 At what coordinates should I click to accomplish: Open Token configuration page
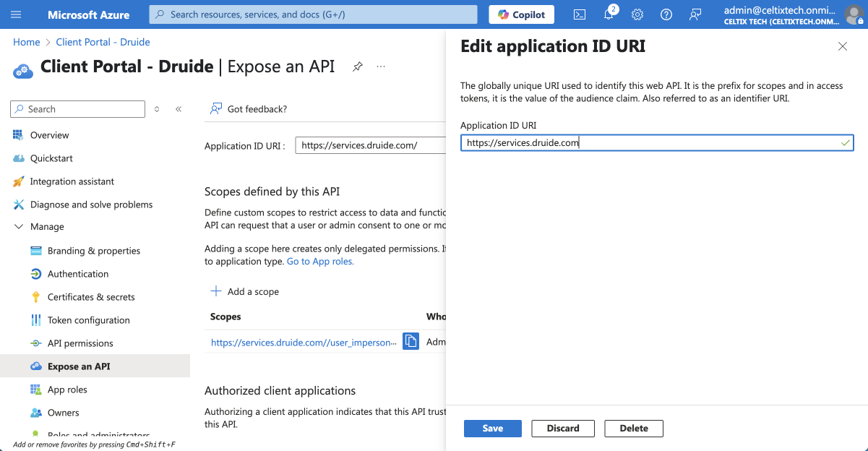[88, 320]
